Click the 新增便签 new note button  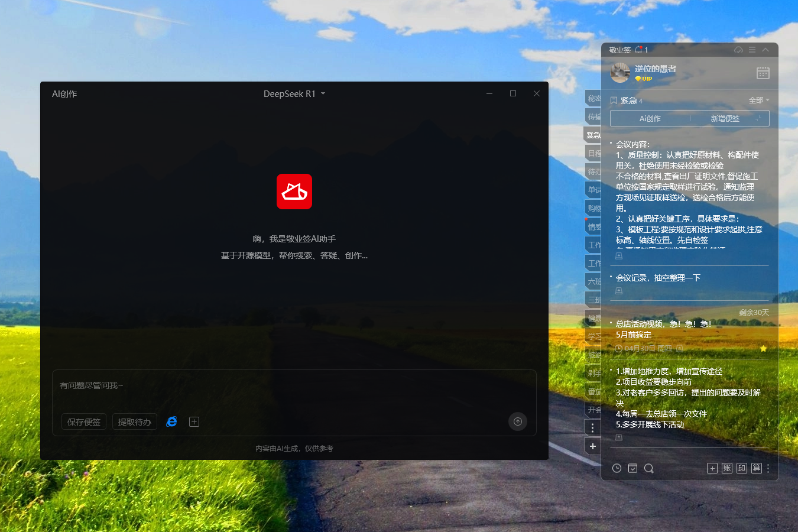pos(724,118)
